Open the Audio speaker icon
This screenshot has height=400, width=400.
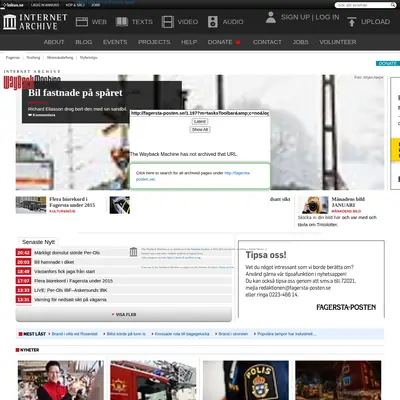coord(213,22)
